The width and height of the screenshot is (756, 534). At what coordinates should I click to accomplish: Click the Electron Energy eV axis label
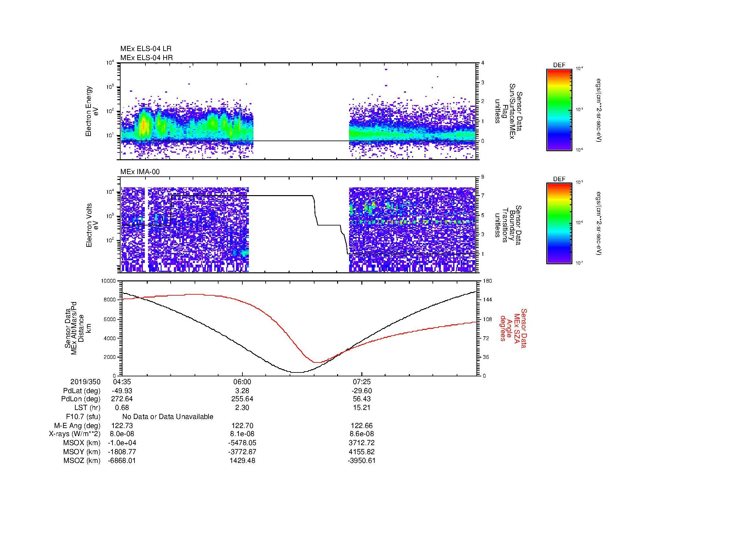[92, 111]
